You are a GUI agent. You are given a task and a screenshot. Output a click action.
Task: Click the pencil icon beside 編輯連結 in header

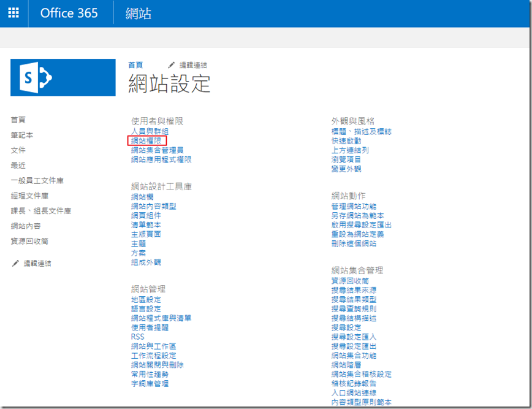point(172,65)
